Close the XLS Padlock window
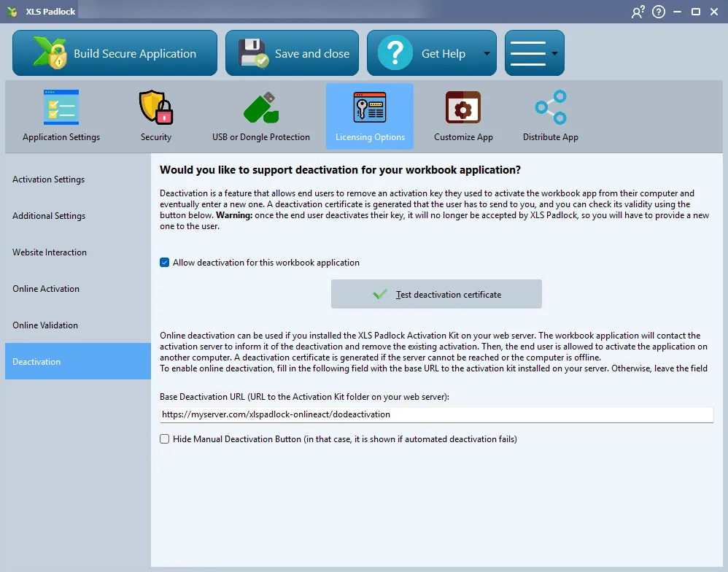728x572 pixels. tap(714, 12)
